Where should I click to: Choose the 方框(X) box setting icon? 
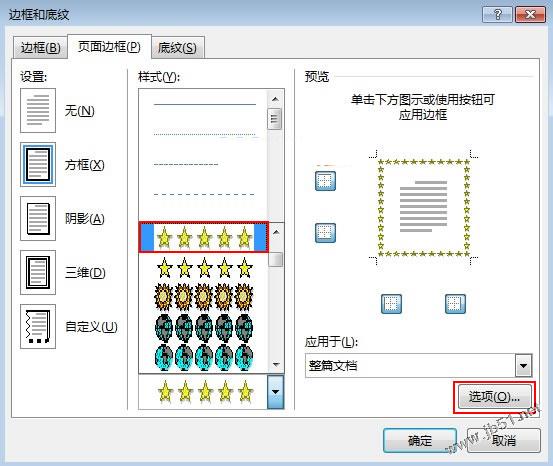click(38, 164)
